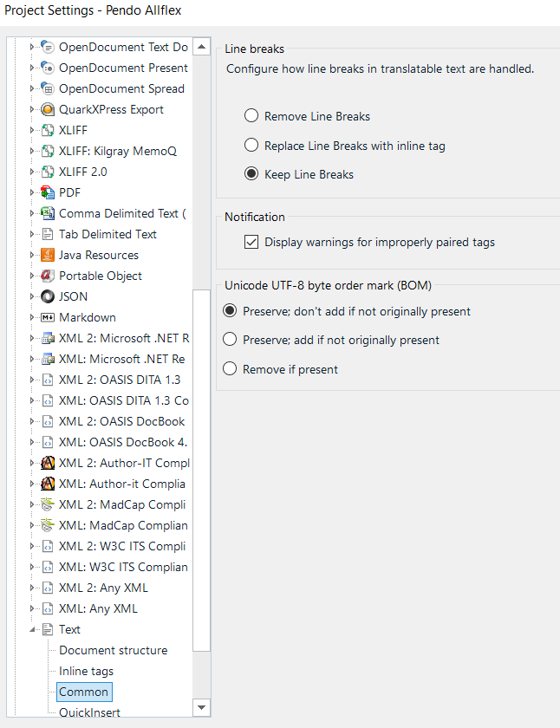Choose Remove if present BOM option
The height and width of the screenshot is (728, 560).
pyautogui.click(x=230, y=368)
